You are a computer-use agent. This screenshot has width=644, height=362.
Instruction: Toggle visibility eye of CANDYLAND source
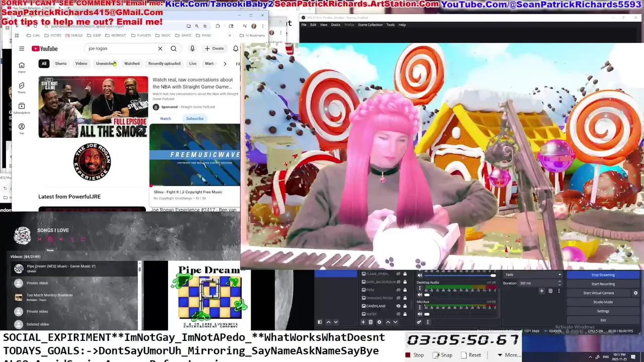398,306
